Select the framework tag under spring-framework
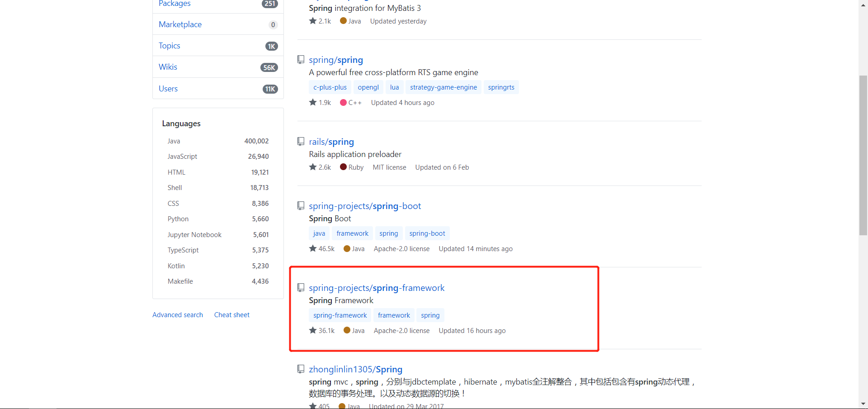 point(394,315)
